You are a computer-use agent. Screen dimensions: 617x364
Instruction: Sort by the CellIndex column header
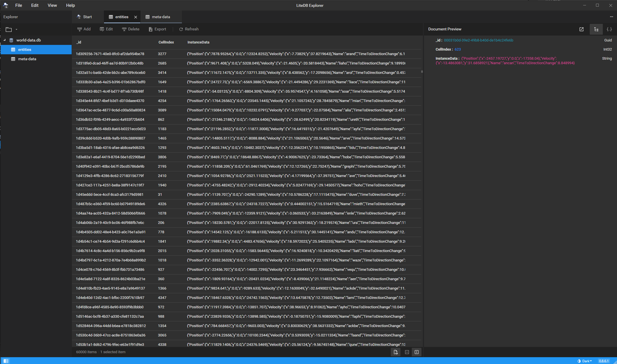(166, 42)
